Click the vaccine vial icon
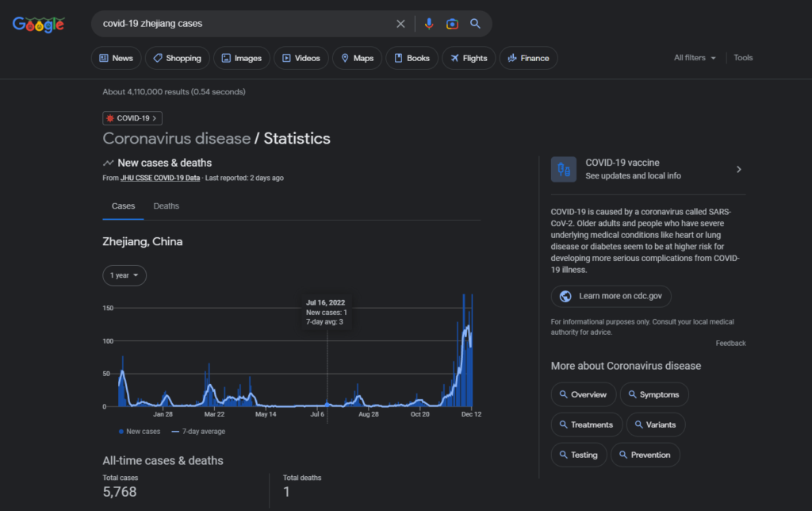The image size is (812, 511). tap(564, 170)
